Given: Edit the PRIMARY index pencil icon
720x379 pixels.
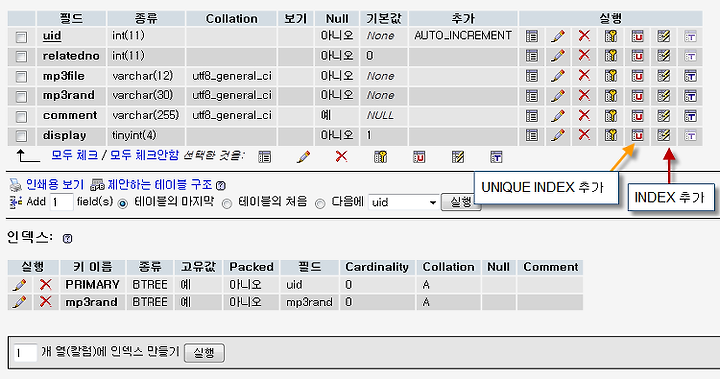Looking at the screenshot, I should click(x=19, y=285).
